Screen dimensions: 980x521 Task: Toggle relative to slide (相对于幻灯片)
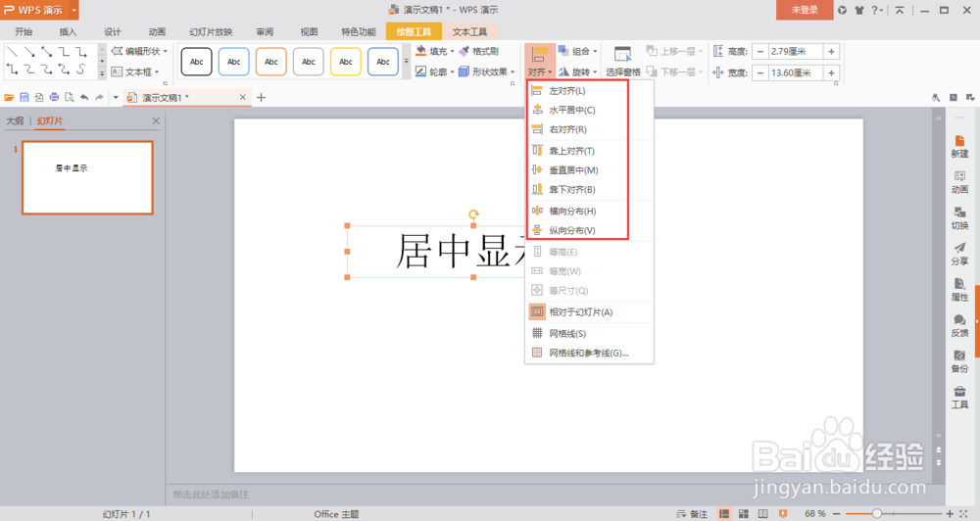point(589,311)
